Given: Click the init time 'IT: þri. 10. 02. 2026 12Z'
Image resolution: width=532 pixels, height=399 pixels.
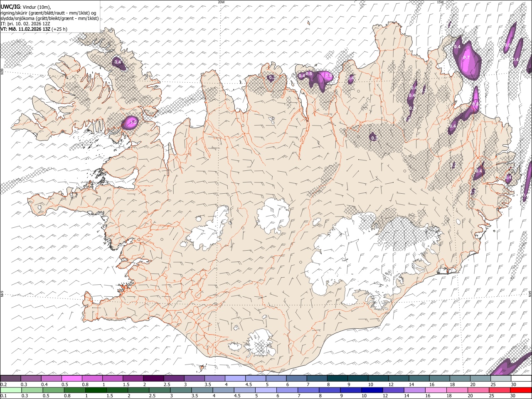Looking at the screenshot, I should tap(25, 24).
